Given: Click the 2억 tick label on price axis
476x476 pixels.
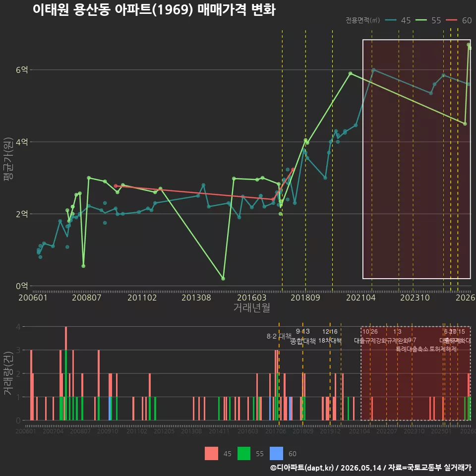Looking at the screenshot, I should coord(22,214).
